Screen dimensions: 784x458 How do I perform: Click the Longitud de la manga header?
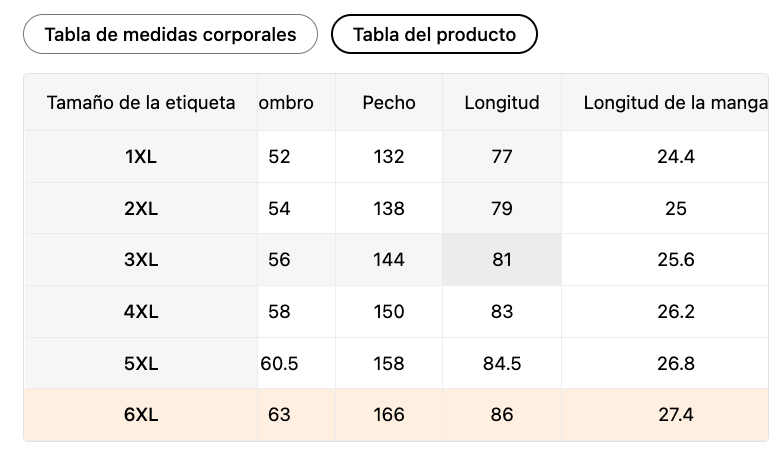coord(675,102)
